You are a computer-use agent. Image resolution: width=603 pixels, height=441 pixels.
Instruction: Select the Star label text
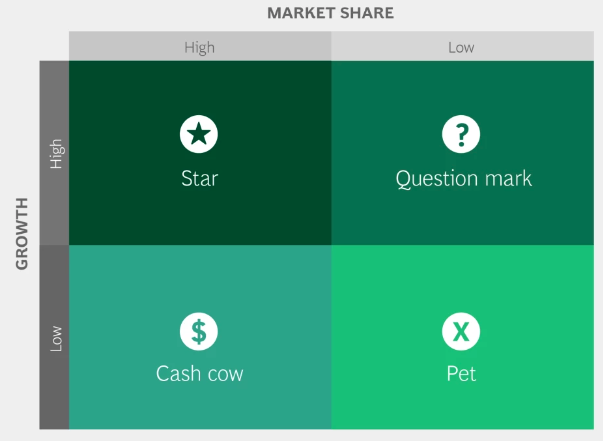coord(200,179)
